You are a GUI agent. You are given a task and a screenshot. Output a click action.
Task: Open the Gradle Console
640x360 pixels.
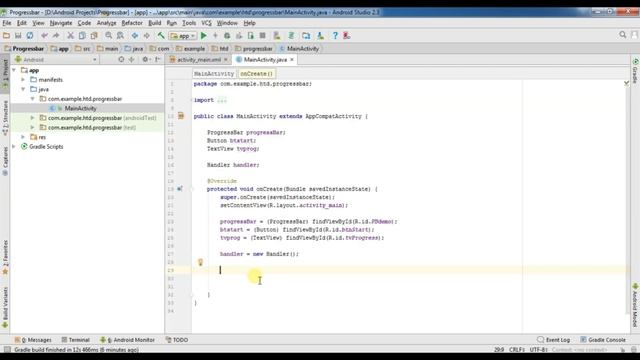[x=603, y=340]
